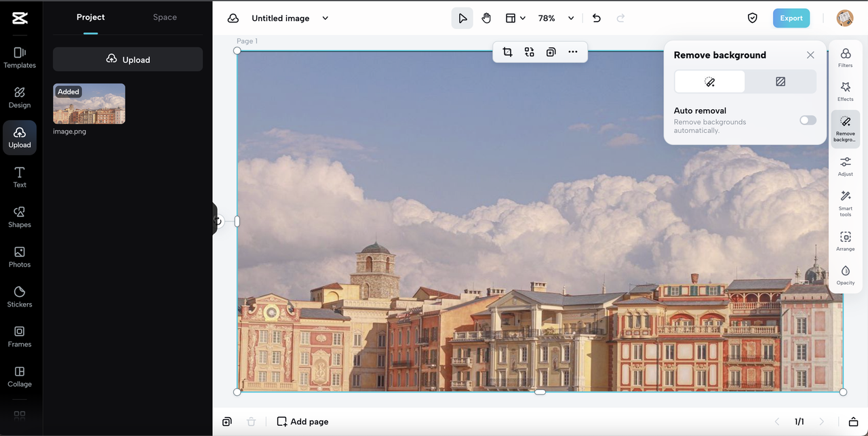
Task: Click the Upload button
Action: coord(128,60)
